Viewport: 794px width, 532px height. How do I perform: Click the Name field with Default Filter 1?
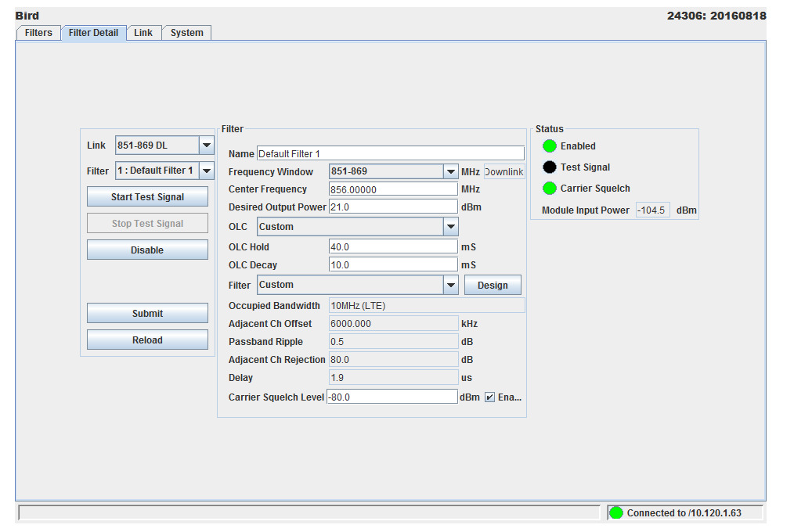tap(391, 153)
